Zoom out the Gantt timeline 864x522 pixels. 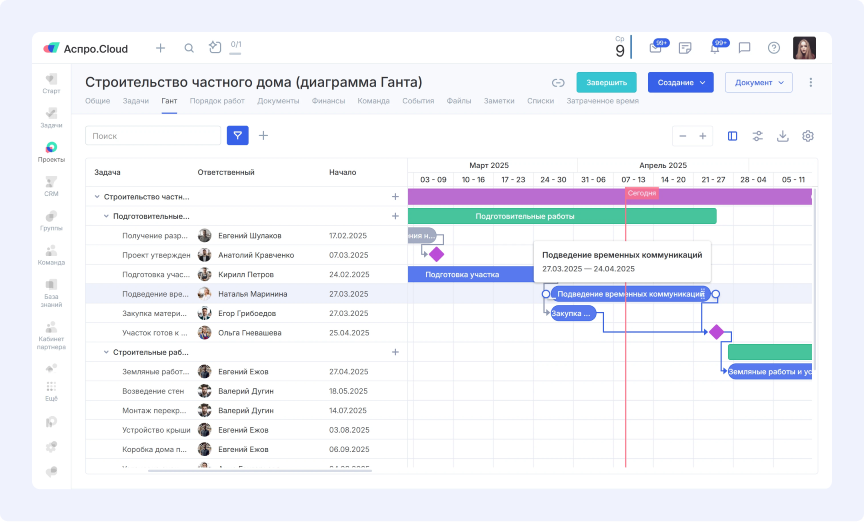[683, 136]
